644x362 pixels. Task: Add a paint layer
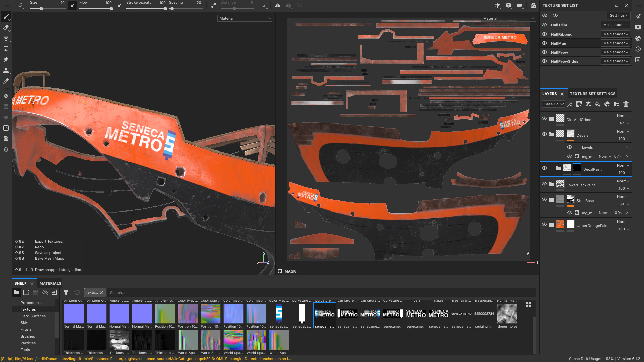pos(588,104)
